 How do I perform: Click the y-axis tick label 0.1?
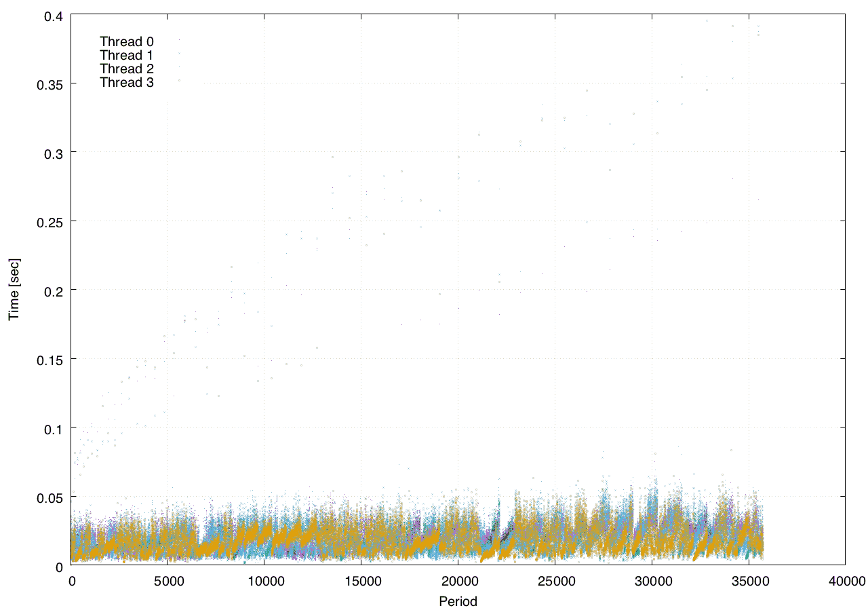coord(55,428)
